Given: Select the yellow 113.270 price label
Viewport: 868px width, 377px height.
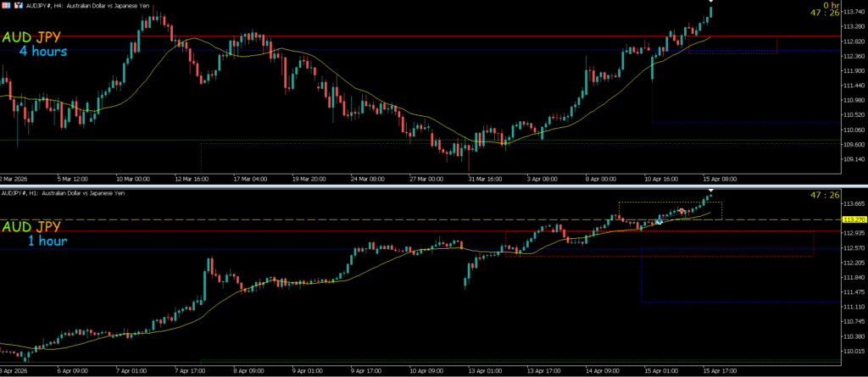Looking at the screenshot, I should click(854, 219).
